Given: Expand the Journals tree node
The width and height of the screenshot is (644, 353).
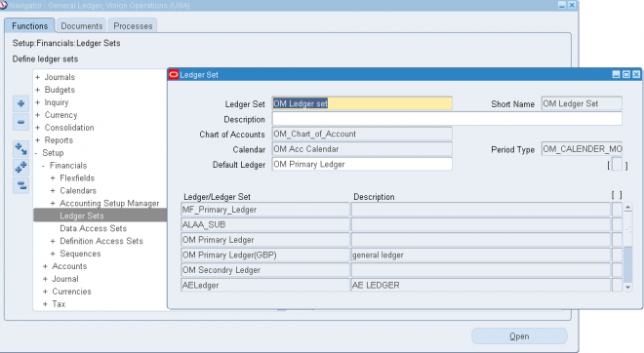Looking at the screenshot, I should tap(37, 77).
